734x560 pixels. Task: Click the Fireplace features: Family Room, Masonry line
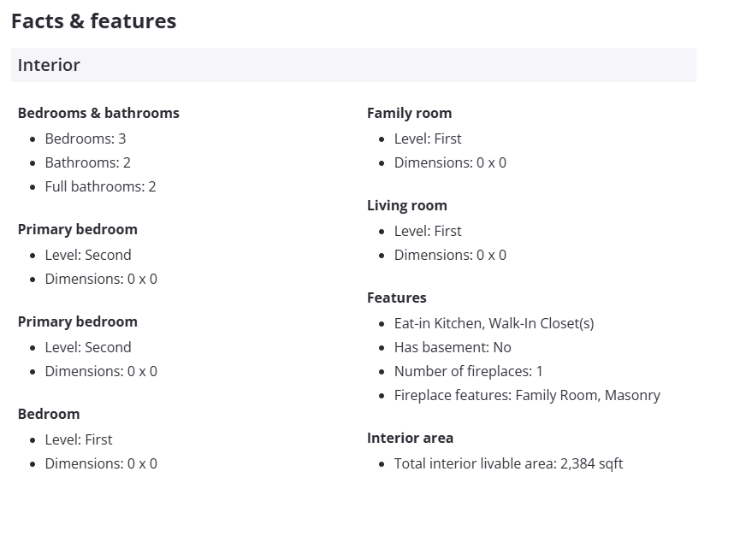tap(527, 395)
